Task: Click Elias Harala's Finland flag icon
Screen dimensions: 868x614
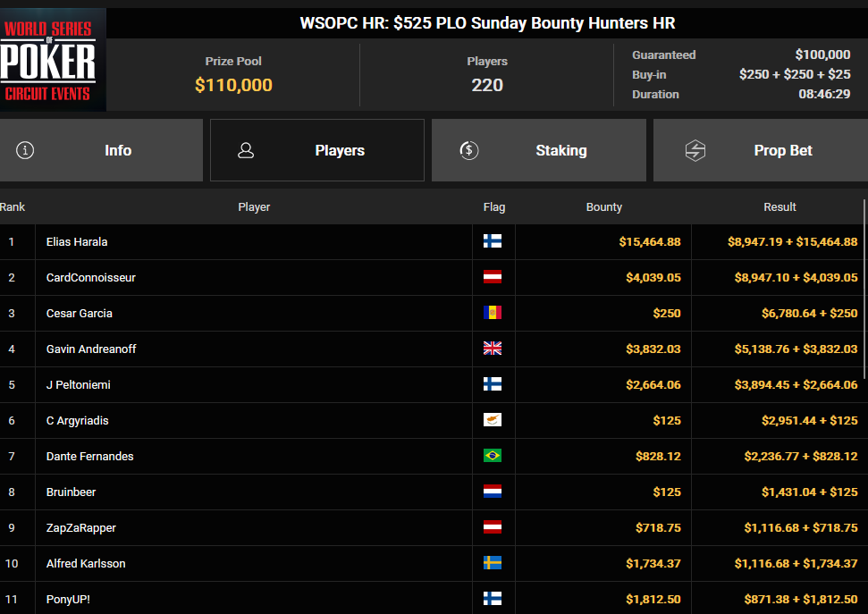Action: (493, 241)
